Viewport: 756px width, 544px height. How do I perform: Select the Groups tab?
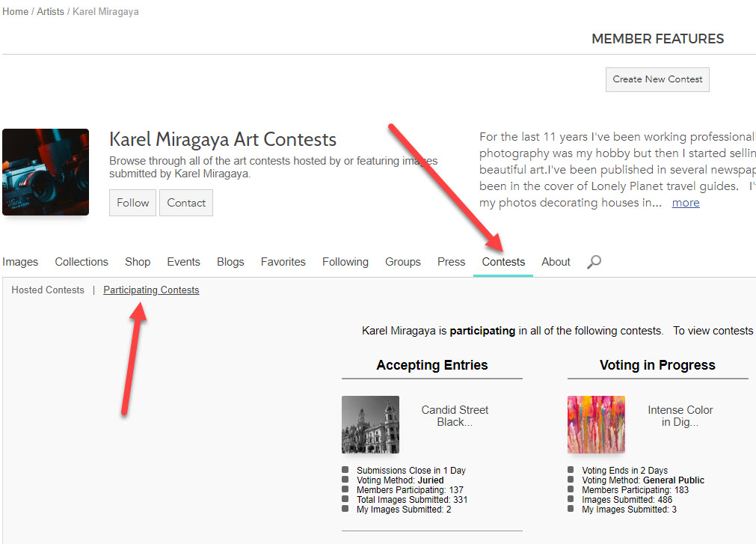click(x=402, y=262)
